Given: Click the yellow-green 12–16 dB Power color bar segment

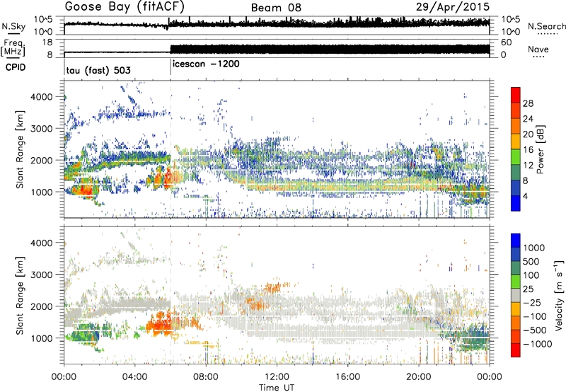Looking at the screenshot, I should pyautogui.click(x=516, y=157).
